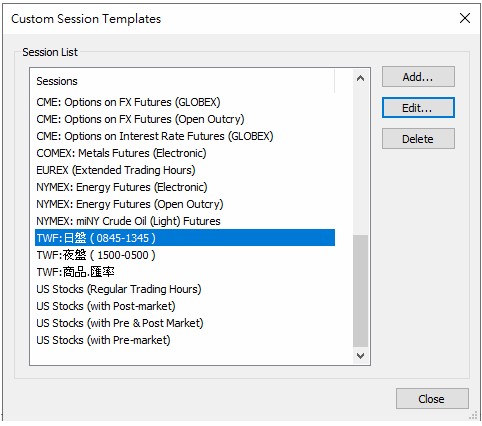The image size is (482, 426).
Task: Click the scroll up arrow
Action: [360, 78]
